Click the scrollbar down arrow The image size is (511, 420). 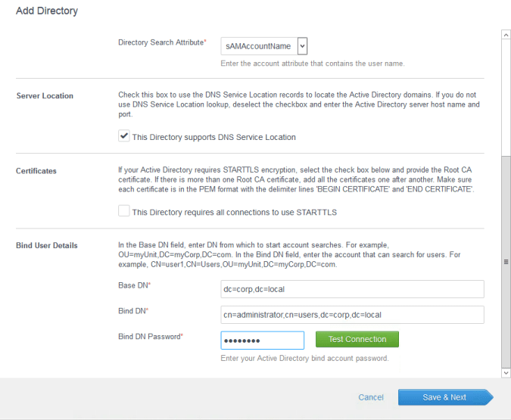[x=506, y=372]
